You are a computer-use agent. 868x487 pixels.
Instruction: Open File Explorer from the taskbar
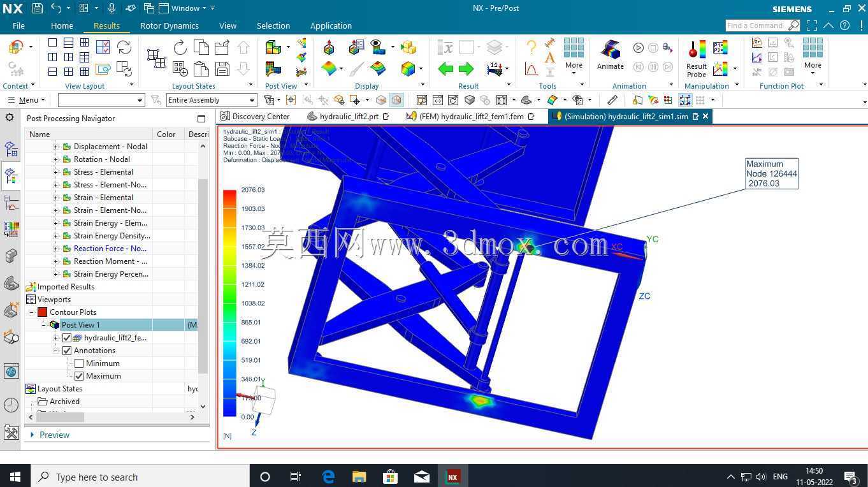coord(359,476)
